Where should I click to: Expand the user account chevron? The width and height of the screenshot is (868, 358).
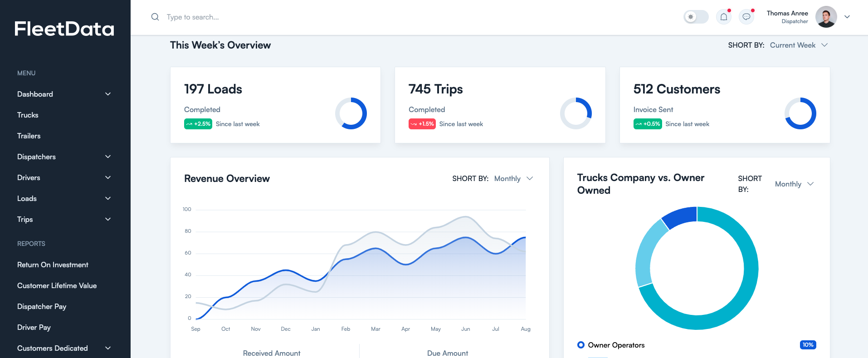pyautogui.click(x=847, y=17)
